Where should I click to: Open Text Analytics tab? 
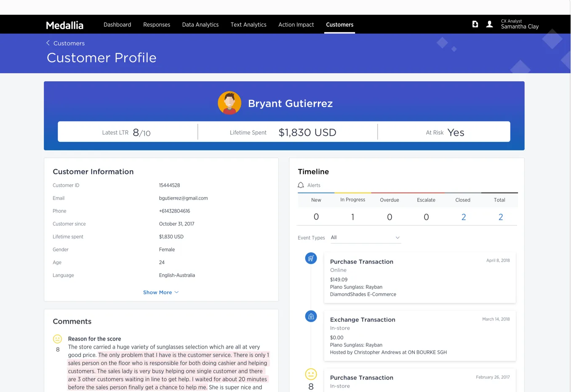click(248, 25)
